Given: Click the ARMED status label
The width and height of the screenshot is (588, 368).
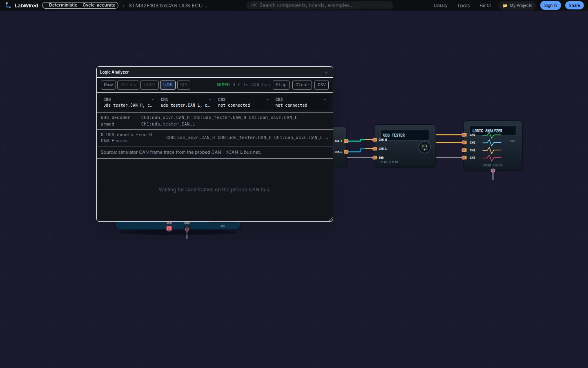Looking at the screenshot, I should pos(223,85).
